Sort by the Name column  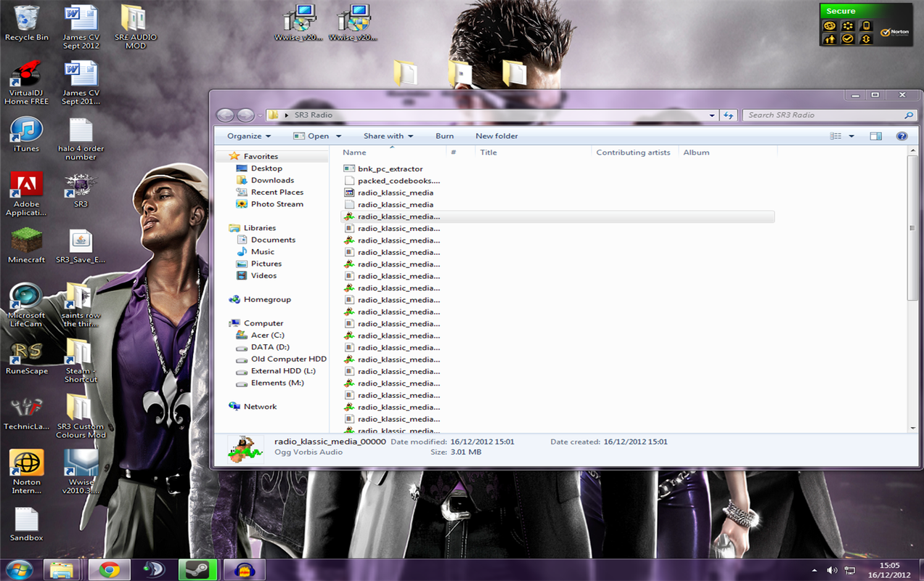point(392,153)
